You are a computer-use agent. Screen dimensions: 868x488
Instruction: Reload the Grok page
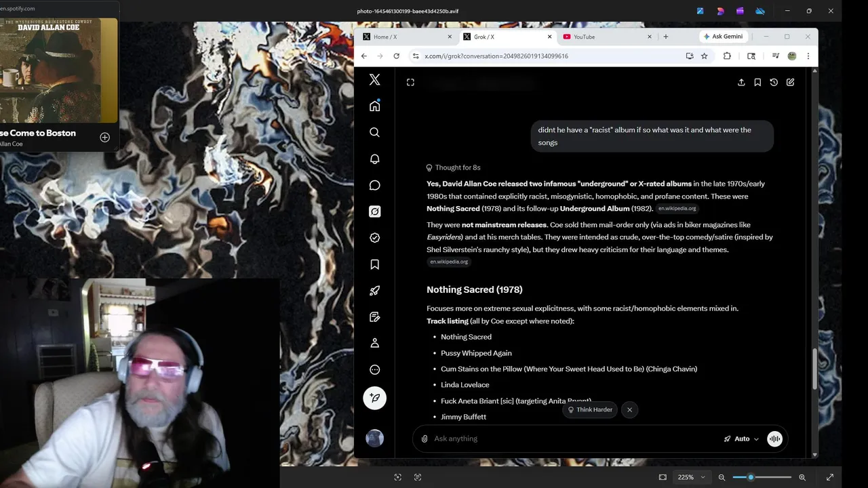[396, 56]
